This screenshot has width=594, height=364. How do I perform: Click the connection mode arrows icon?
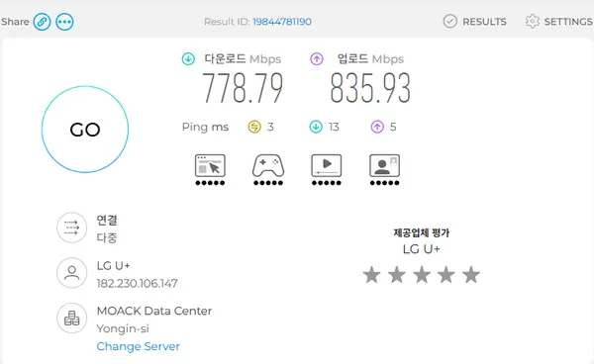71,227
